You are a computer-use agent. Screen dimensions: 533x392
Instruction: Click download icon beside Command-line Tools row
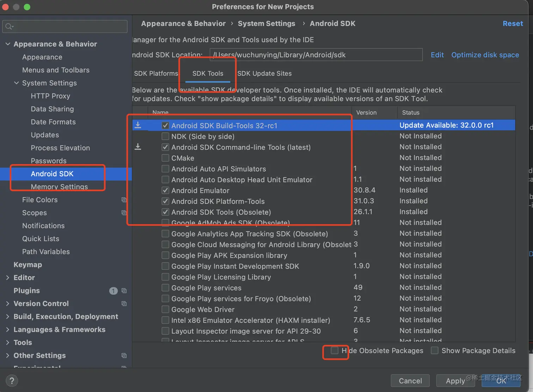click(x=138, y=147)
